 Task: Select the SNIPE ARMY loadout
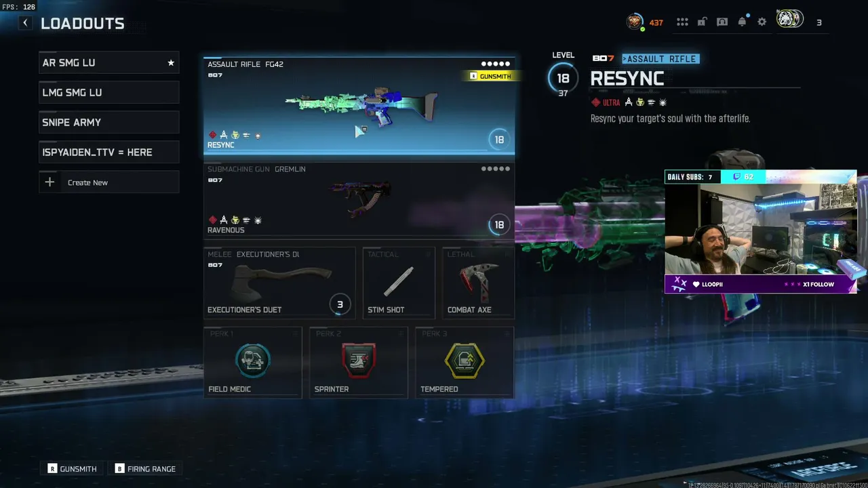click(108, 122)
